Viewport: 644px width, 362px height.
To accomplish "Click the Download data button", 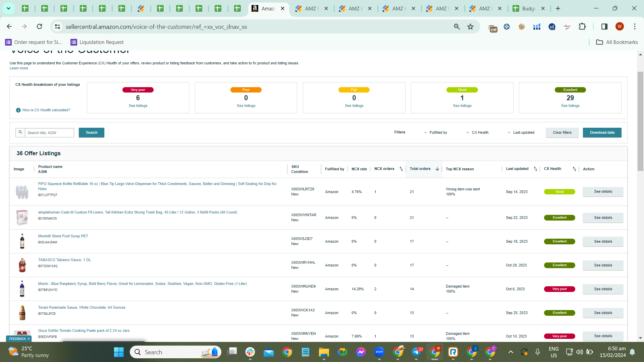I will pos(602,133).
